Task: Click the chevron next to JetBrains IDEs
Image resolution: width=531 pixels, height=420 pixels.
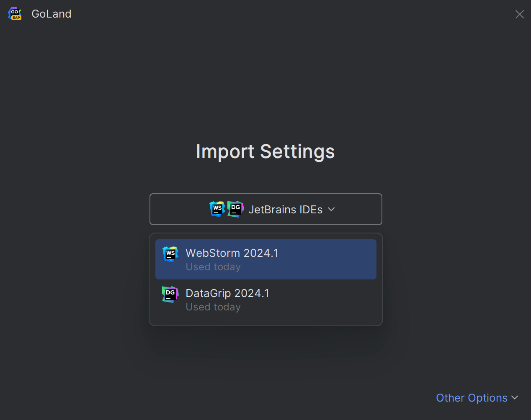Action: tap(331, 209)
